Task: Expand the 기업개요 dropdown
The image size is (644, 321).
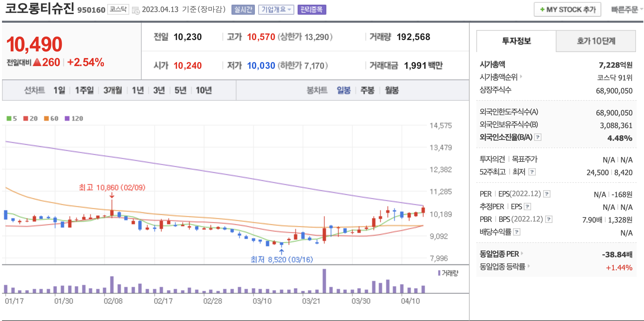Action: 276,10
